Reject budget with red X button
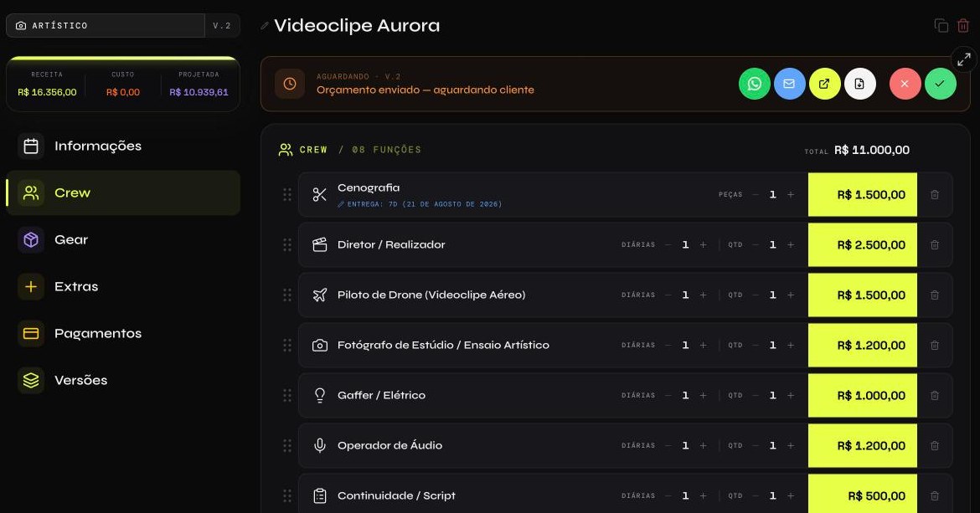Viewport: 980px width, 513px height. coord(905,84)
